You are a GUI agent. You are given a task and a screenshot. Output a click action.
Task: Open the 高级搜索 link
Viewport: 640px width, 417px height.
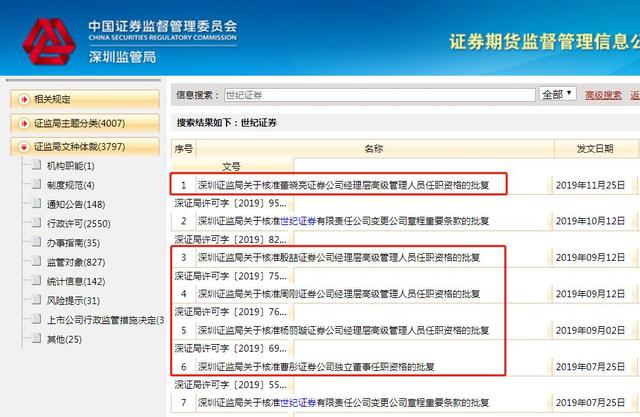[x=603, y=95]
